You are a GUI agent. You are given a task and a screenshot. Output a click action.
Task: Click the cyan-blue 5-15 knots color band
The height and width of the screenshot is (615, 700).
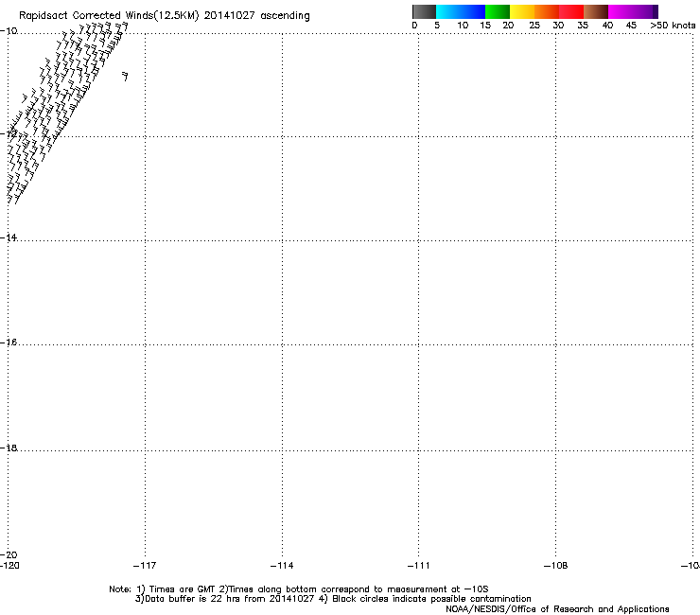461,11
